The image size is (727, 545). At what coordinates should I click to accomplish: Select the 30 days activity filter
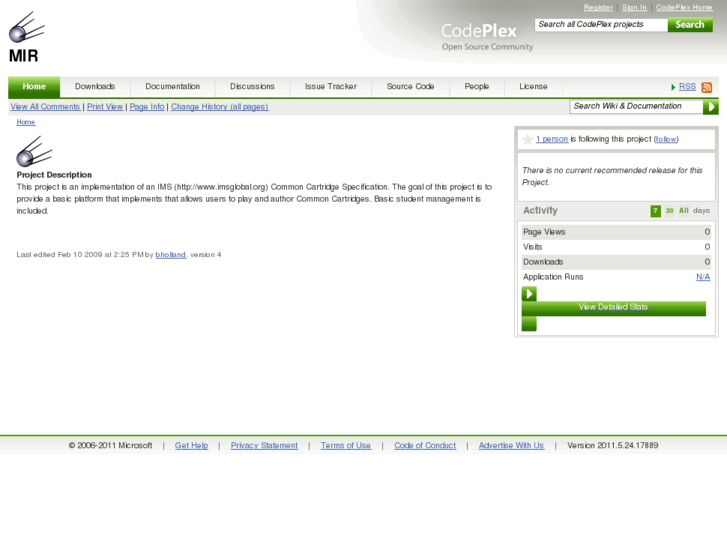coord(670,211)
